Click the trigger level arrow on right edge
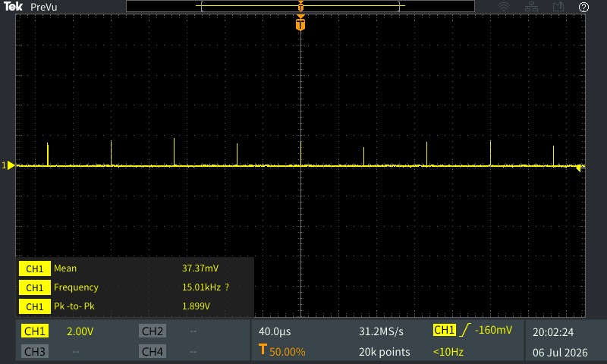Viewport: 607px width, 364px height. (580, 168)
